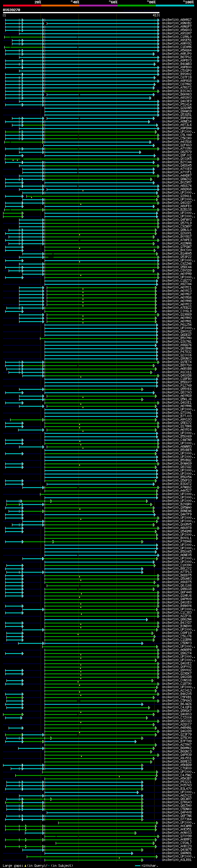
Task: Open hit name UniRef100_Q4U3E9
Action: pyautogui.click(x=177, y=101)
